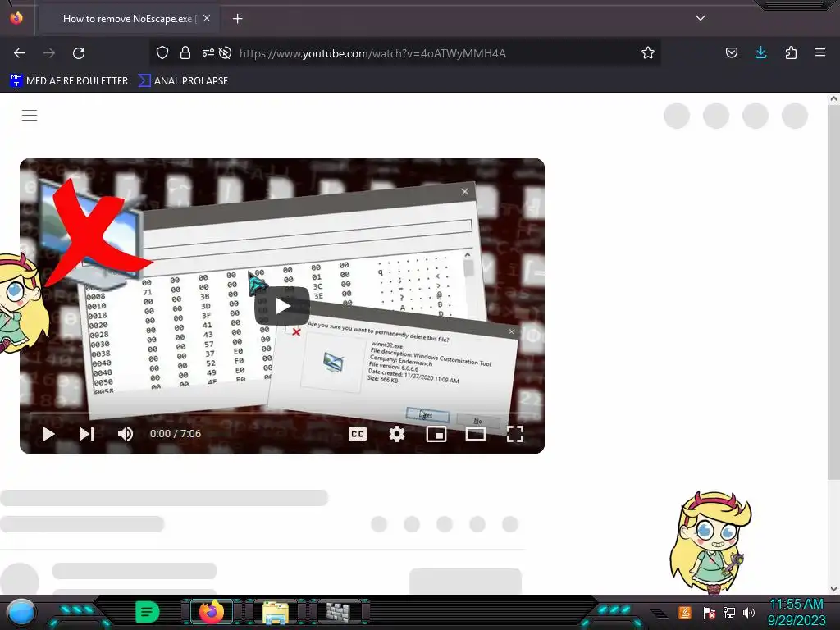This screenshot has width=840, height=630.
Task: Open the green notes app in taskbar
Action: (x=148, y=612)
